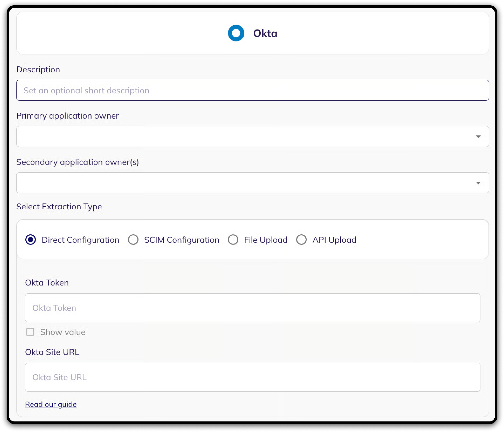Click the API Upload label text

pos(334,240)
